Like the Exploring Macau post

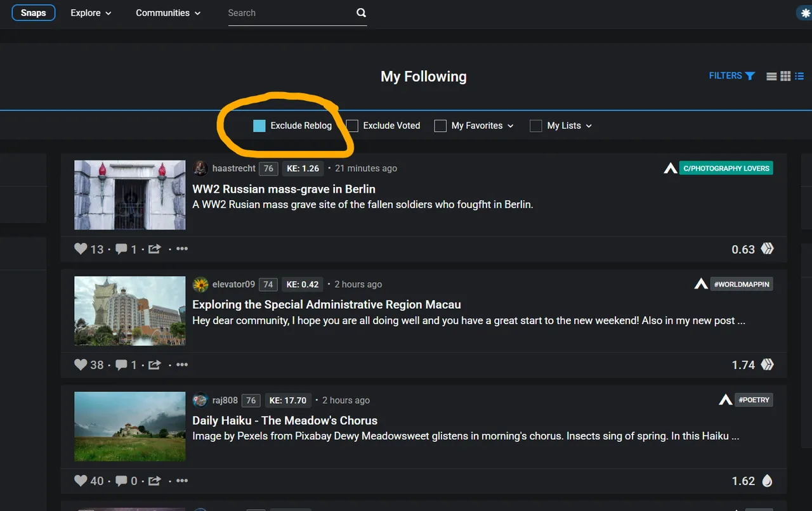pyautogui.click(x=81, y=365)
